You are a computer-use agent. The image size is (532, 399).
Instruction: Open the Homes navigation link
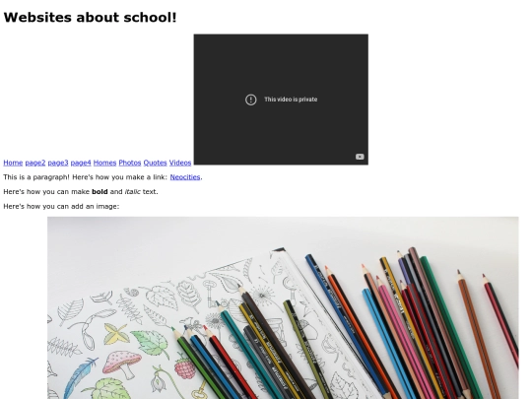coord(104,163)
